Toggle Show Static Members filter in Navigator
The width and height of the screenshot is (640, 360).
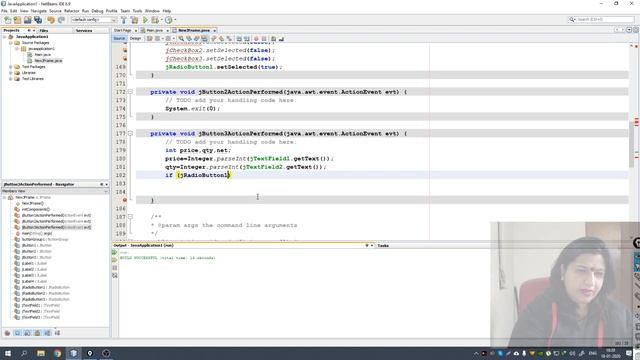27,333
